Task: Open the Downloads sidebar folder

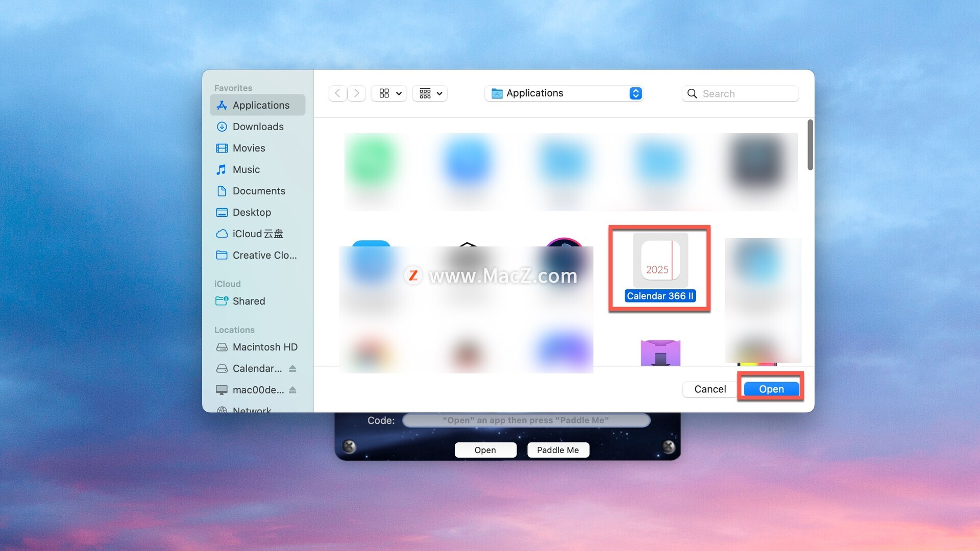Action: click(257, 127)
